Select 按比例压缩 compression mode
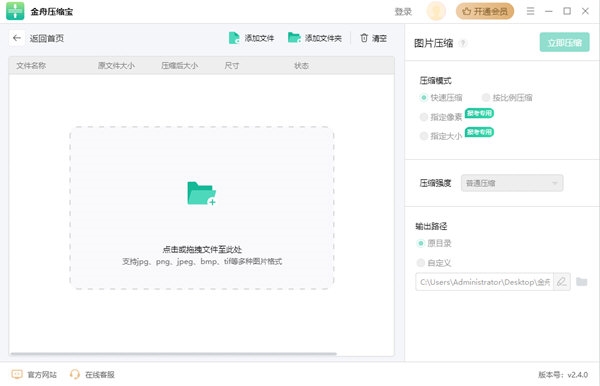This screenshot has width=600, height=386. tap(507, 98)
